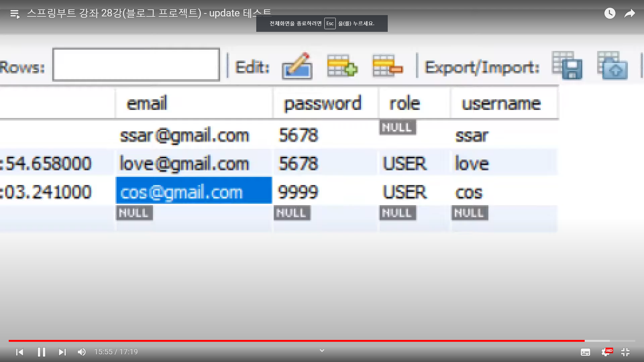Skip to the next video
This screenshot has height=362, width=644.
coord(62,352)
